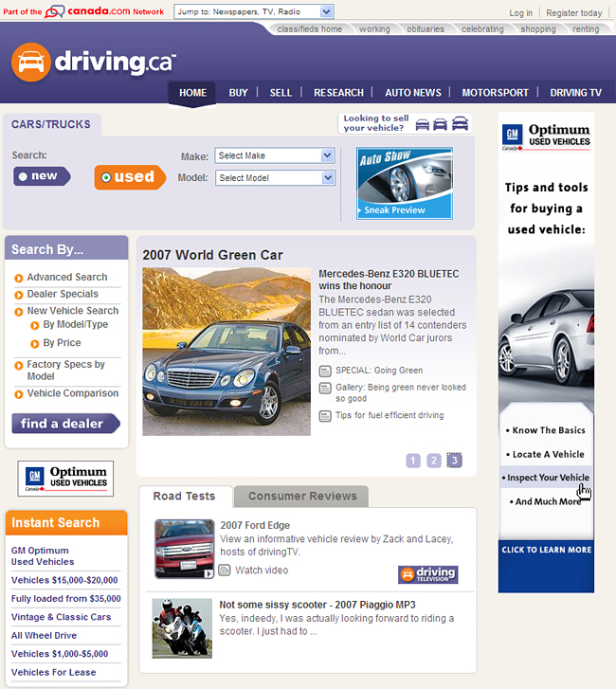The image size is (616, 689).
Task: Click the car icons by Looking to sell
Action: tap(442, 124)
